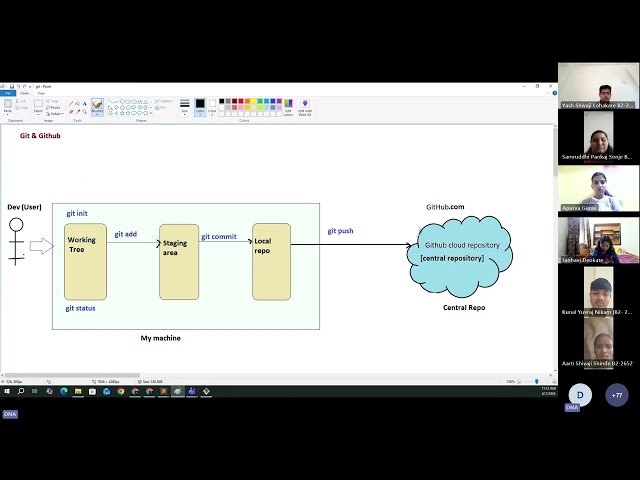Viewport: 640px width, 480px height.
Task: Click the 'git push' label text
Action: 340,231
